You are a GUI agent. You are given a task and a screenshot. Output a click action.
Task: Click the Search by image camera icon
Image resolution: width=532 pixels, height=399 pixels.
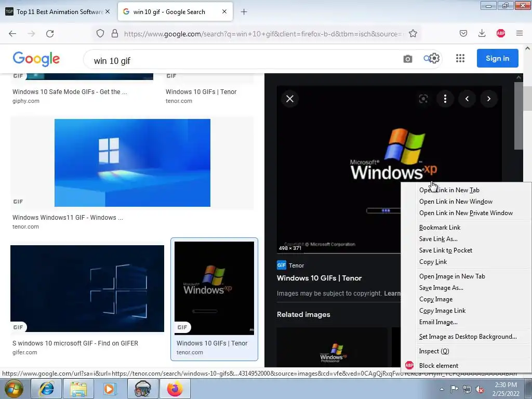pyautogui.click(x=408, y=59)
